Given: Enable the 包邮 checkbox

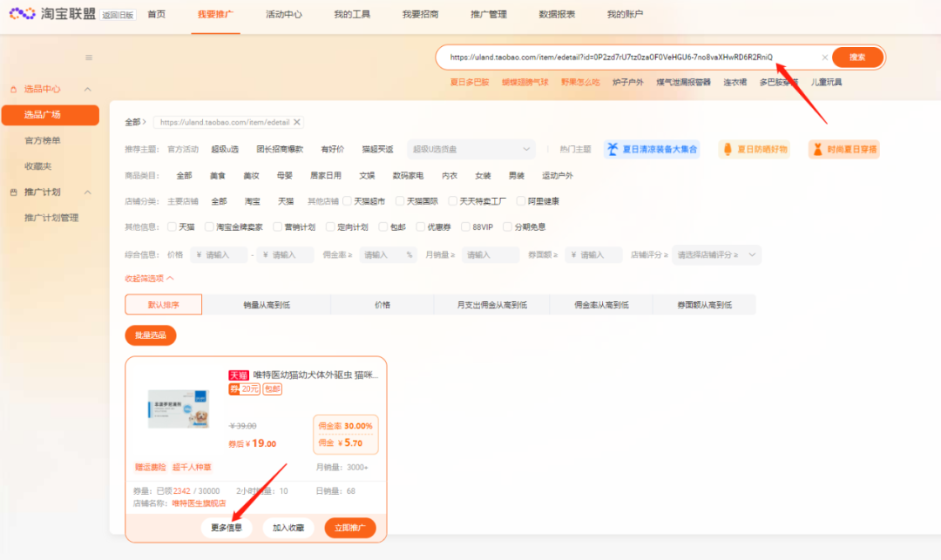Looking at the screenshot, I should (x=382, y=227).
